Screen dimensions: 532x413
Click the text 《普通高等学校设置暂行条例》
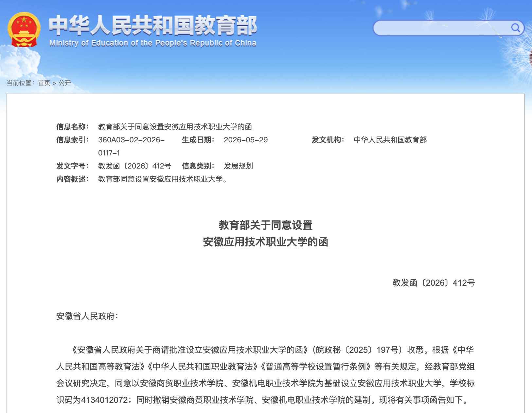point(316,367)
